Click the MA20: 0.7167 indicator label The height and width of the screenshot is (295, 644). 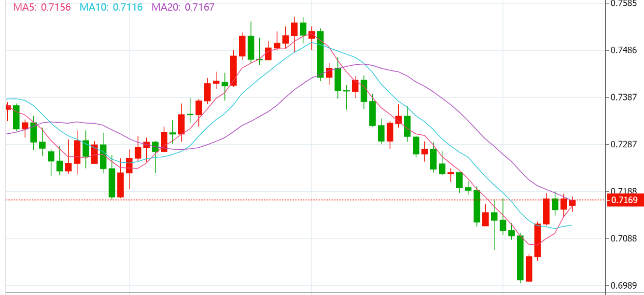click(183, 7)
